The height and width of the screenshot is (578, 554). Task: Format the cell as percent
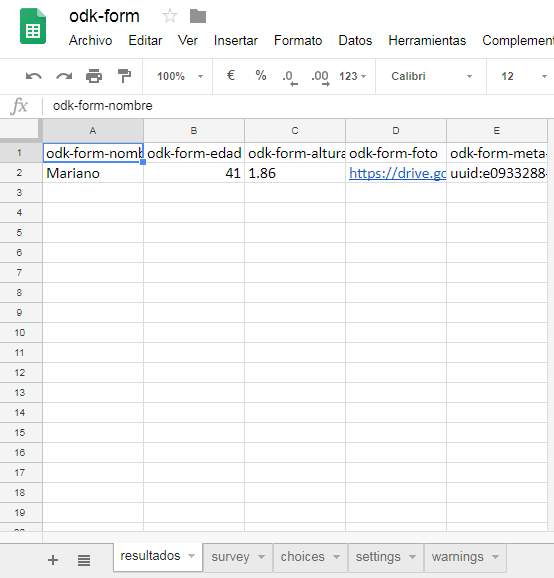click(x=261, y=76)
